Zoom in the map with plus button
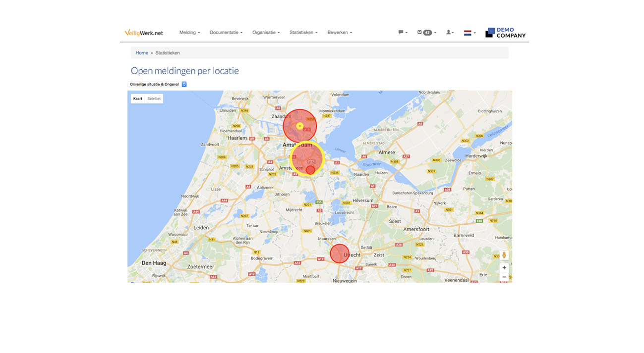The image size is (644, 353). [x=504, y=268]
